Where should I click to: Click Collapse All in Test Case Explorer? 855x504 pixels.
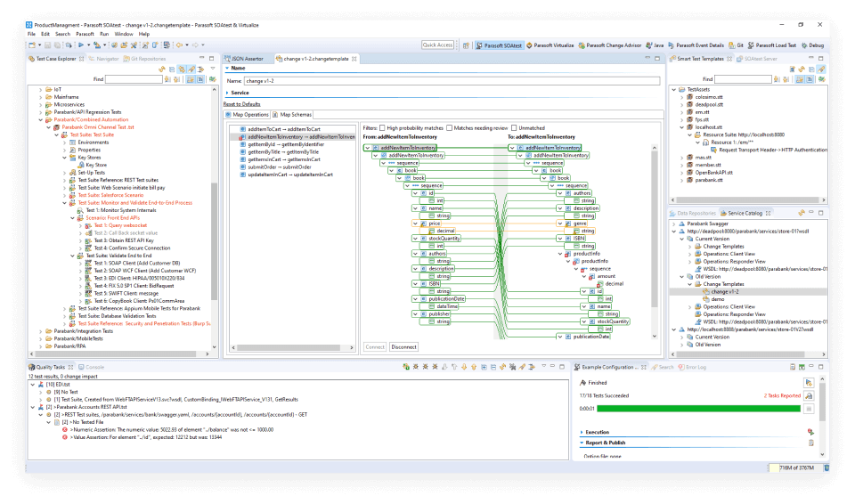172,69
